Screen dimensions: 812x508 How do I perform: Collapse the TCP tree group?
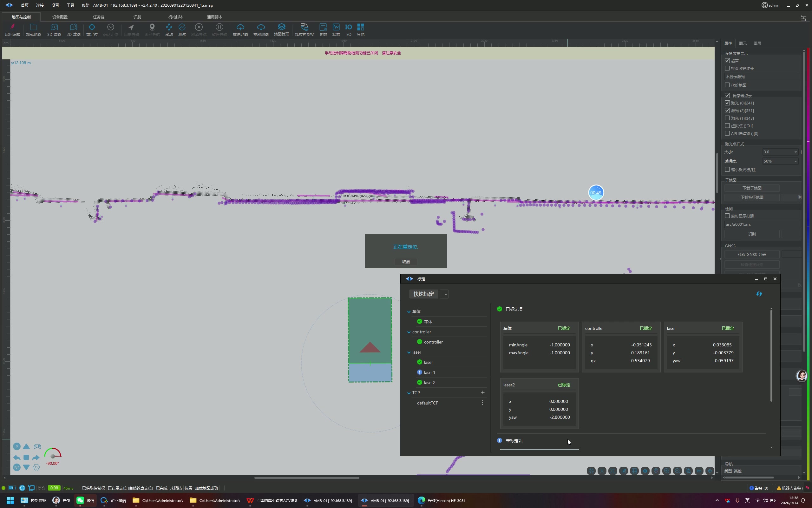(x=409, y=393)
